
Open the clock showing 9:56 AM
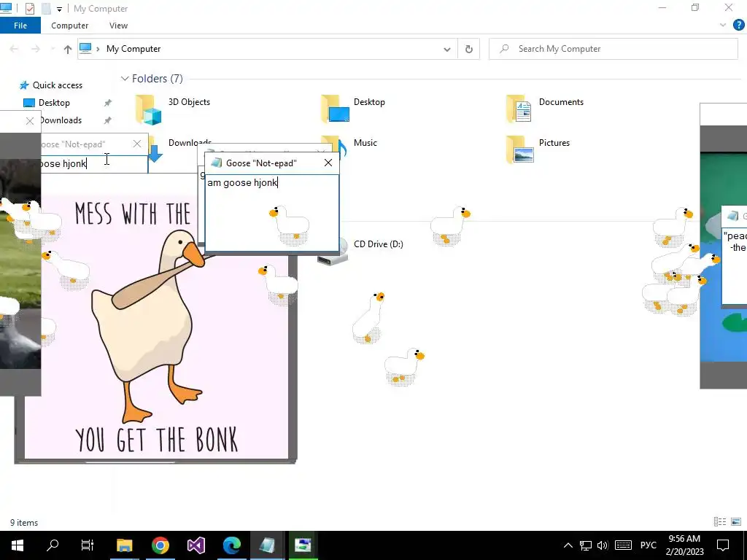[x=684, y=545]
